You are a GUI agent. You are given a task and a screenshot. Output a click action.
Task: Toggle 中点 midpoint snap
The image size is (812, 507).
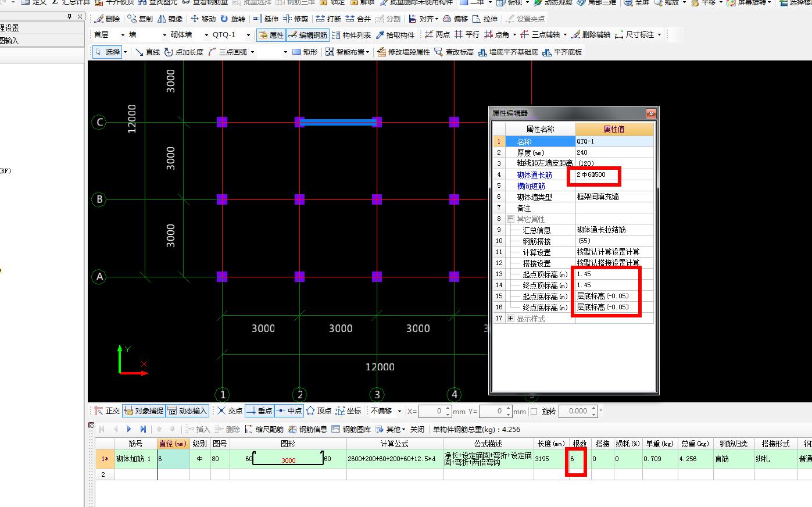click(x=289, y=410)
